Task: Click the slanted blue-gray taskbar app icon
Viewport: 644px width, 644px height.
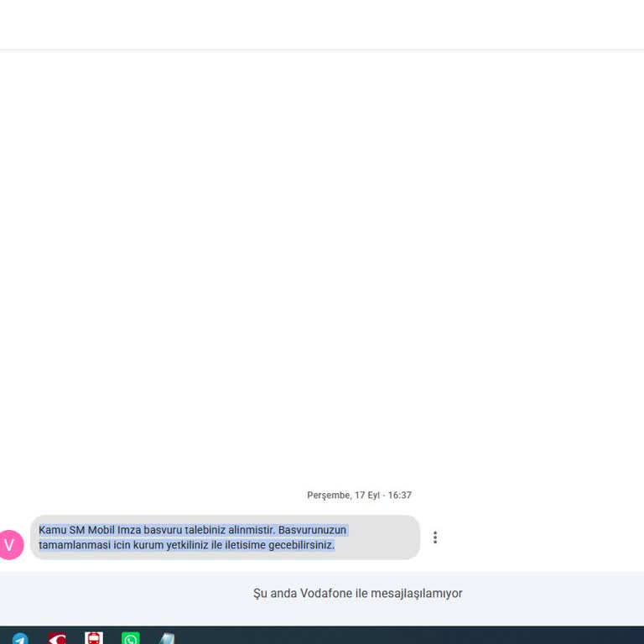Action: pyautogui.click(x=167, y=639)
